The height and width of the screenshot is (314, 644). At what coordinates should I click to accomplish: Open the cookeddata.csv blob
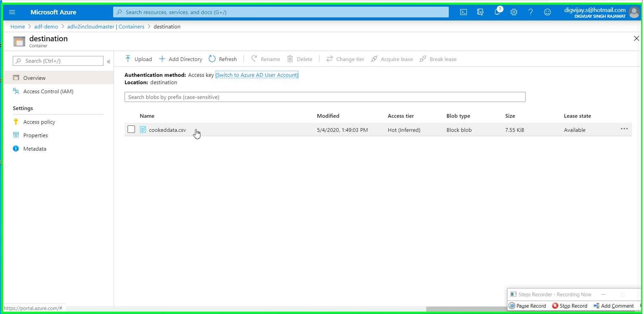pos(167,130)
